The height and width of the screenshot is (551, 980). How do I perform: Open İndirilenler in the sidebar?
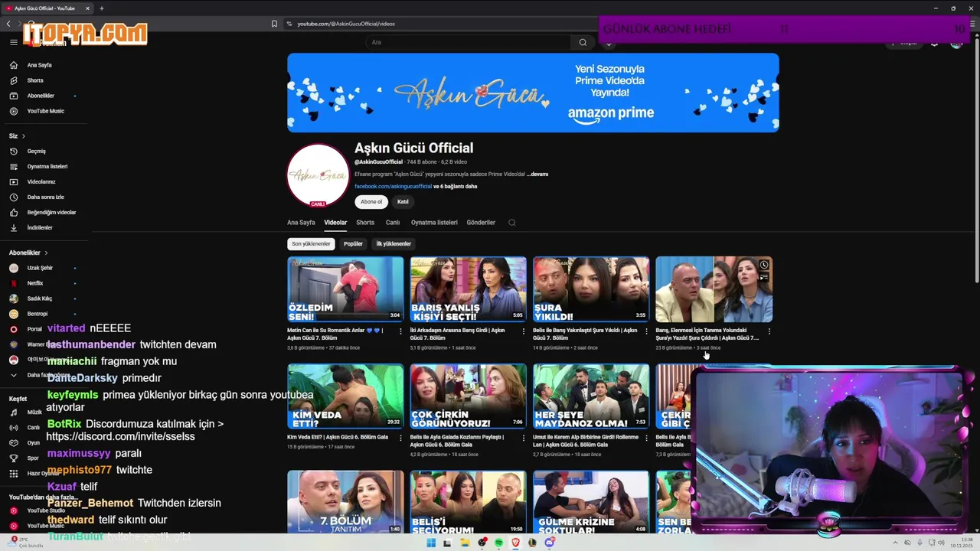pos(40,227)
